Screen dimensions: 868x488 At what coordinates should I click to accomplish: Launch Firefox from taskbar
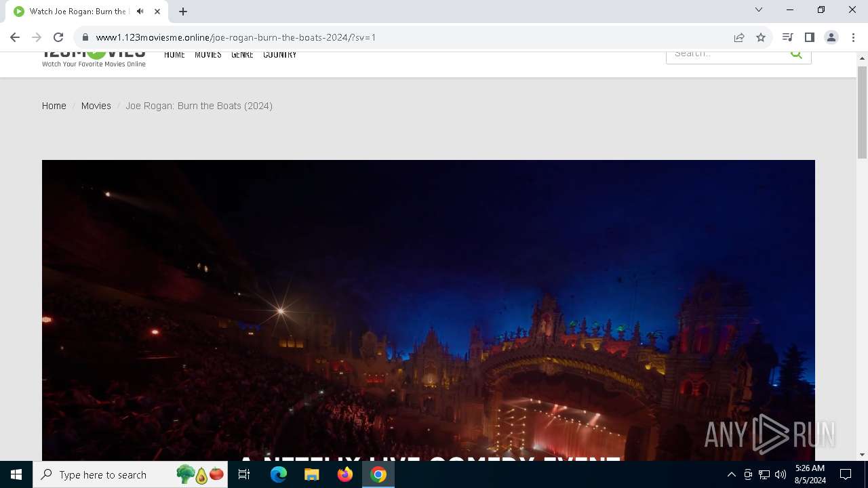point(345,474)
